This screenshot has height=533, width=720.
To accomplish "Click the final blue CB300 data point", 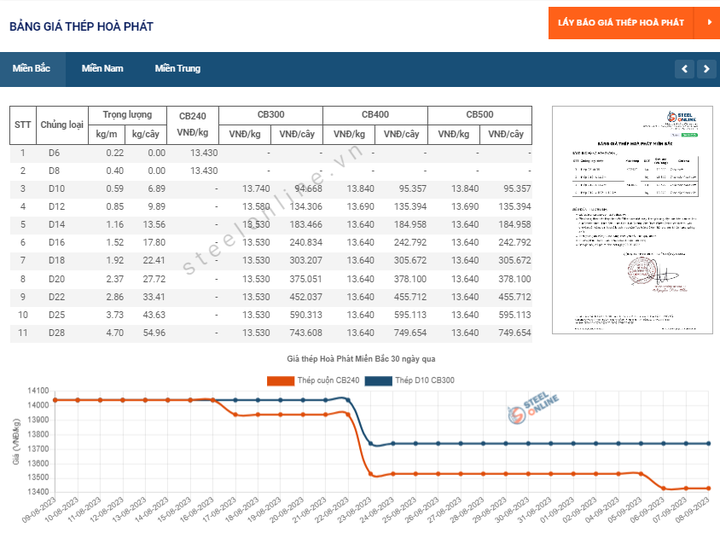I will [709, 444].
